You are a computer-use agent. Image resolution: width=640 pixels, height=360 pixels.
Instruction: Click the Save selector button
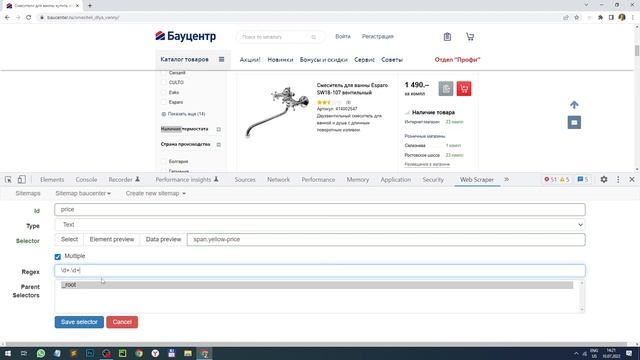[79, 322]
